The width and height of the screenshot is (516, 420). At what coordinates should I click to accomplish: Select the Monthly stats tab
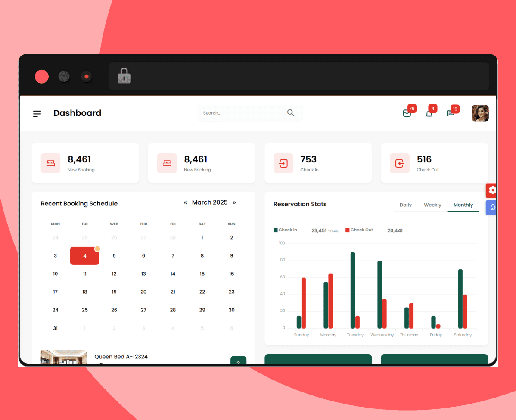pyautogui.click(x=463, y=205)
